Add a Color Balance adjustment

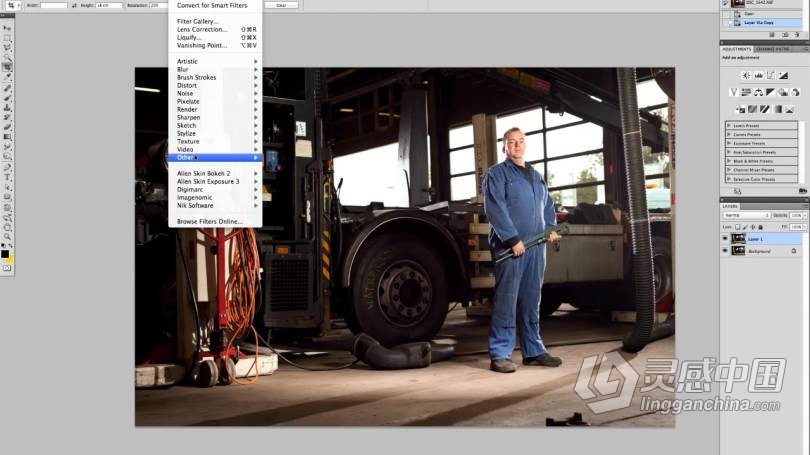click(x=758, y=92)
